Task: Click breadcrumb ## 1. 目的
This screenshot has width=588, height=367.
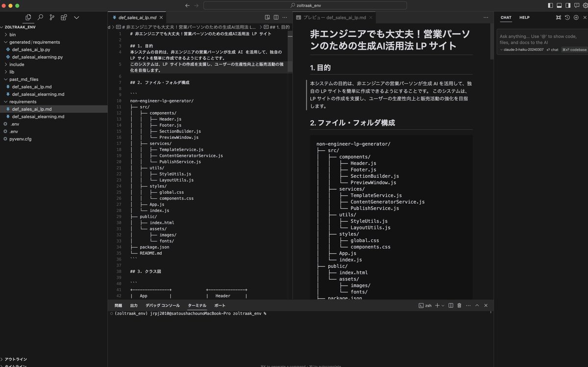Action: [x=277, y=27]
